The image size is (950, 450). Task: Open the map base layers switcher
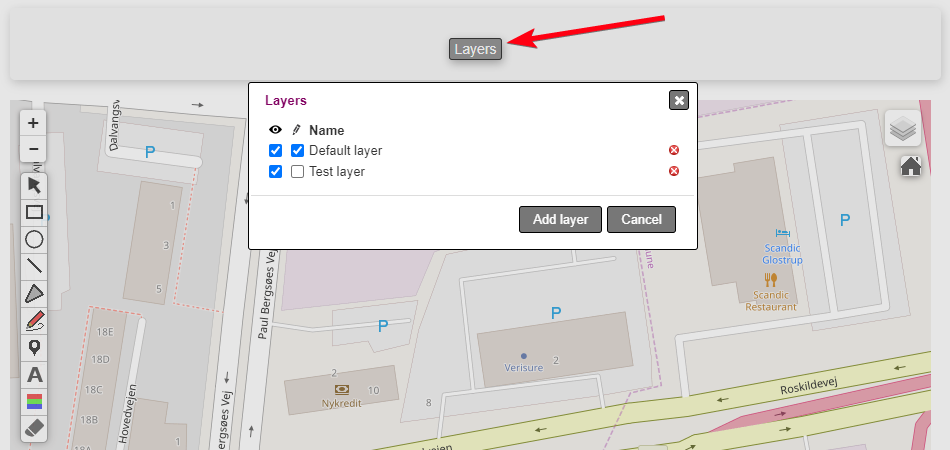(902, 128)
